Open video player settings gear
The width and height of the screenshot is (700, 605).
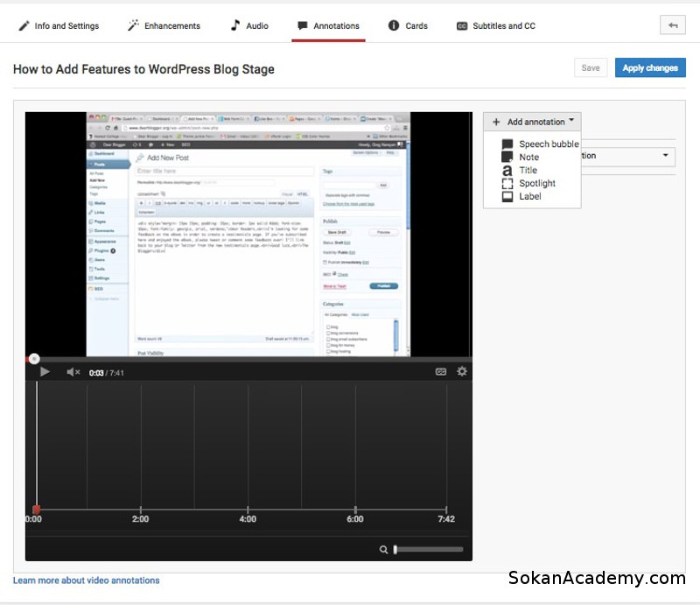[462, 371]
